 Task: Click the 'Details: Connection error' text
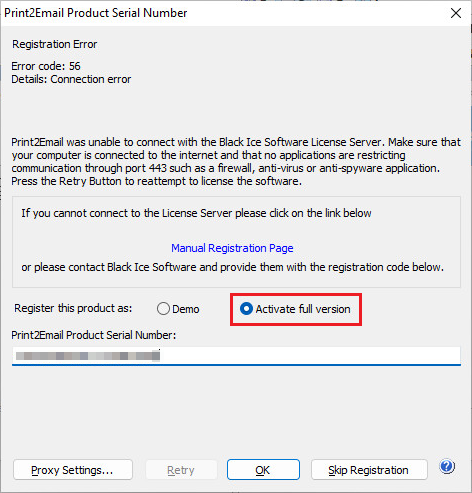coord(71,79)
